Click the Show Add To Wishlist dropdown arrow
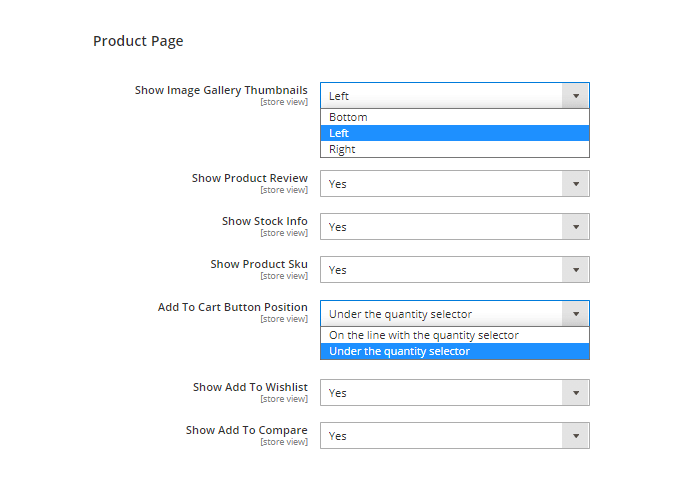Image resolution: width=685 pixels, height=494 pixels. (575, 393)
